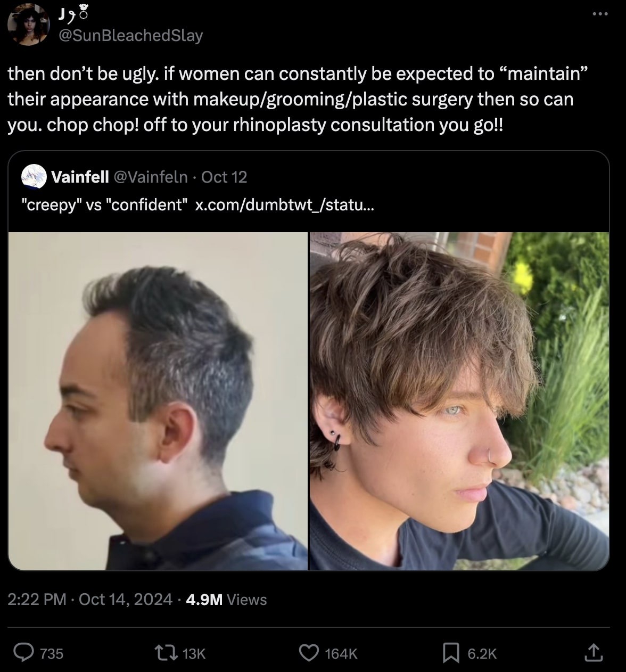Click the poster's display name
The width and height of the screenshot is (626, 672).
click(73, 15)
